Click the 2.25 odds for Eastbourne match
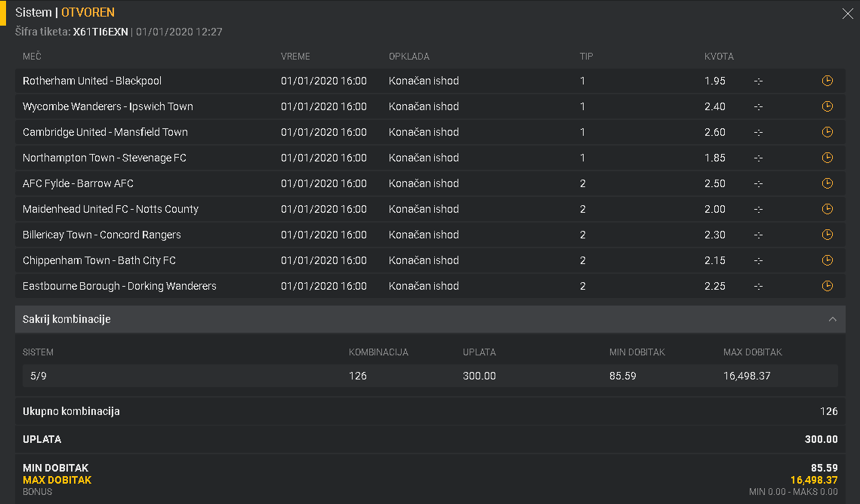Screen dimensions: 860x504 coord(715,286)
